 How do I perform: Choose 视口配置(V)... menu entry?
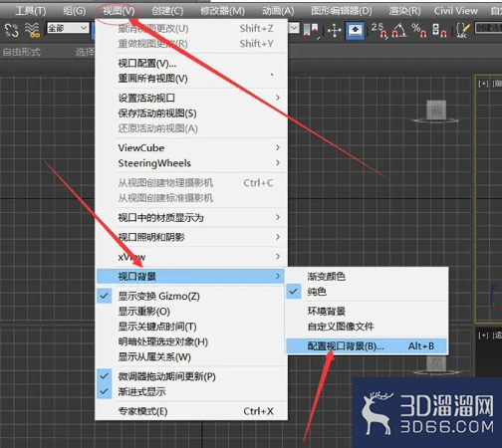click(x=191, y=63)
